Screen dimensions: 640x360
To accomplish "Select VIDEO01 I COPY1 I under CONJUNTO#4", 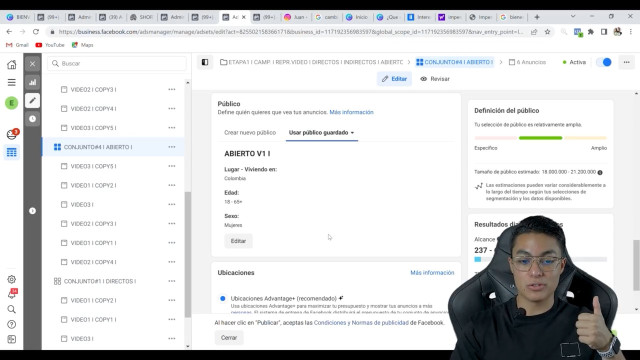I will click(x=93, y=243).
